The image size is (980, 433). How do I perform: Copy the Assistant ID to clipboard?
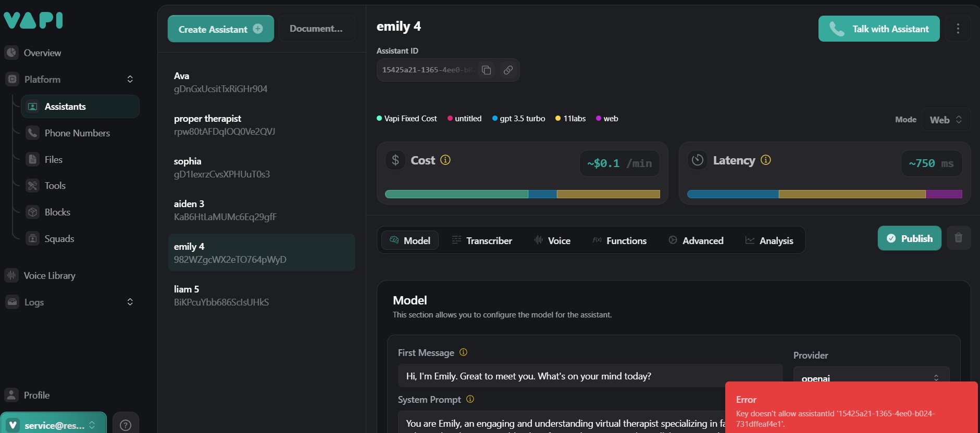coord(486,70)
